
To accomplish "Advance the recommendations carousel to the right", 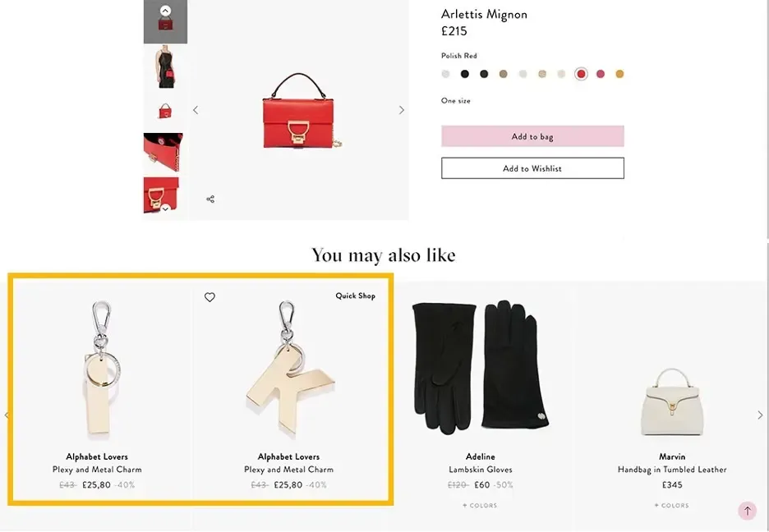I will point(760,415).
